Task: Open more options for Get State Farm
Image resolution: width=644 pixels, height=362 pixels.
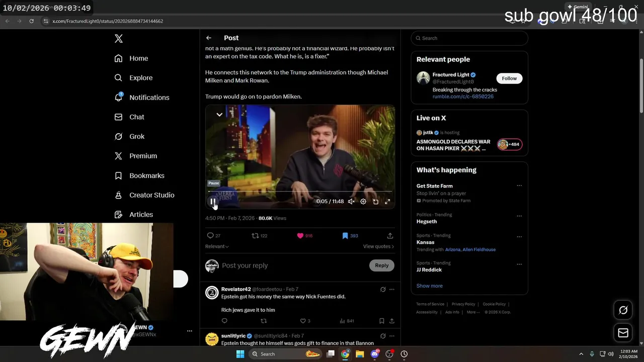Action: (519, 186)
